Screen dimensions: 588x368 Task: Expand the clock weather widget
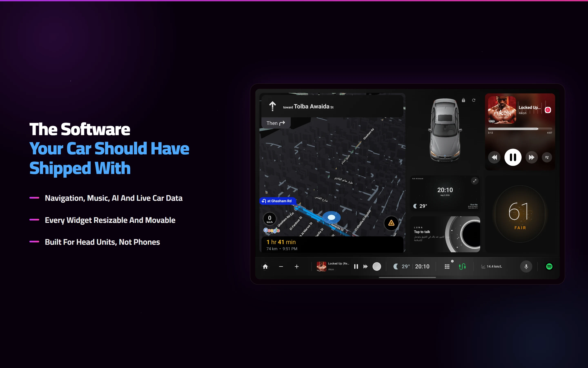474,181
